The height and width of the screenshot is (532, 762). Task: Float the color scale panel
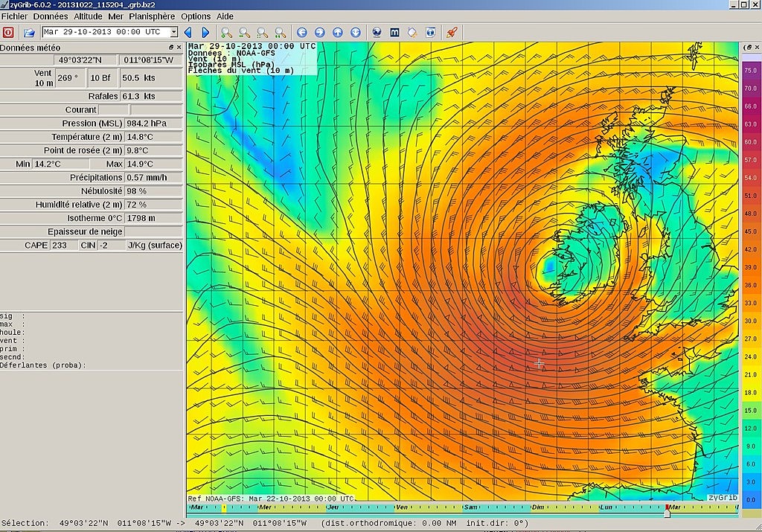[749, 47]
